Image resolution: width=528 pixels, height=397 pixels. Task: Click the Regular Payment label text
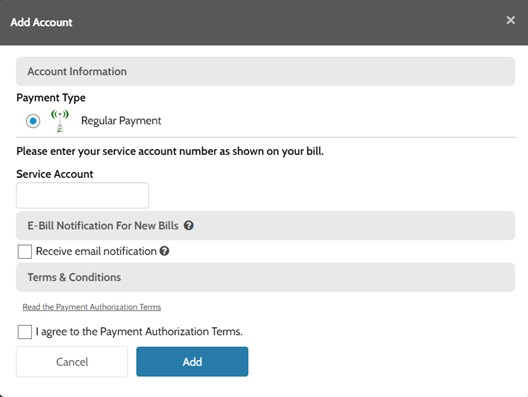(121, 121)
